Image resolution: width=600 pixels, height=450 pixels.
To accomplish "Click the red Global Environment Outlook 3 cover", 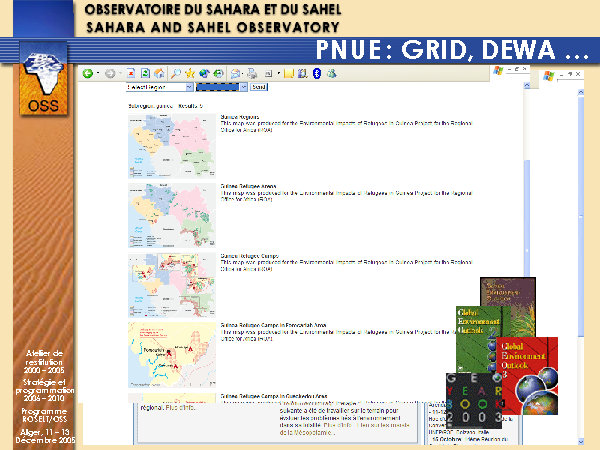I will [528, 376].
